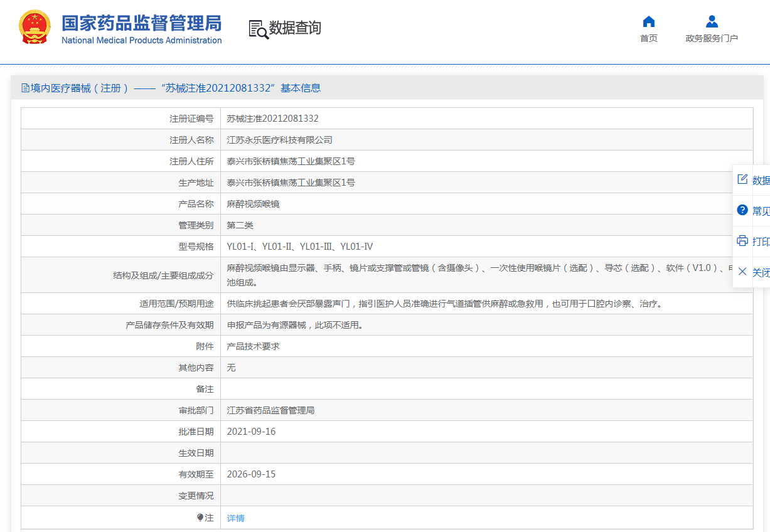This screenshot has width=770, height=532.
Task: Click the pencil edit icon in side toolbar
Action: pyautogui.click(x=742, y=179)
